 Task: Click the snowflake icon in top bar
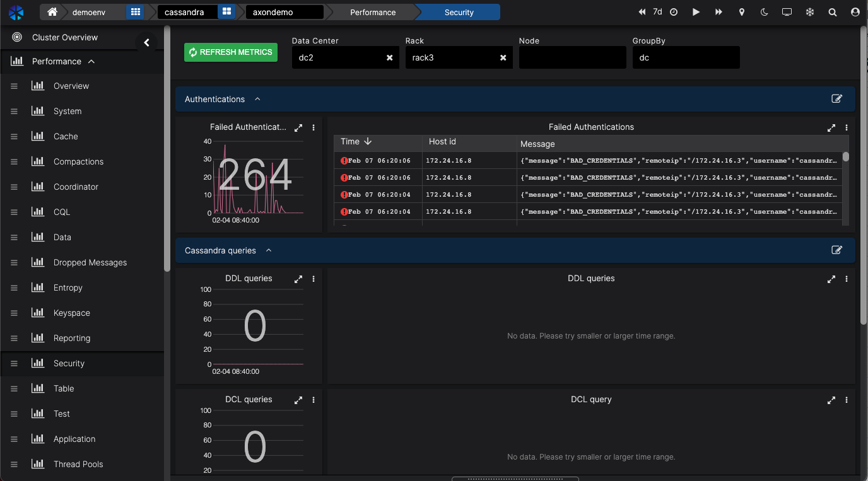point(810,12)
